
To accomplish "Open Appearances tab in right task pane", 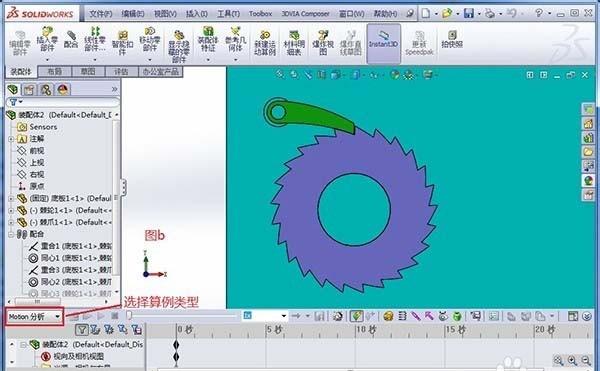I will (x=589, y=180).
